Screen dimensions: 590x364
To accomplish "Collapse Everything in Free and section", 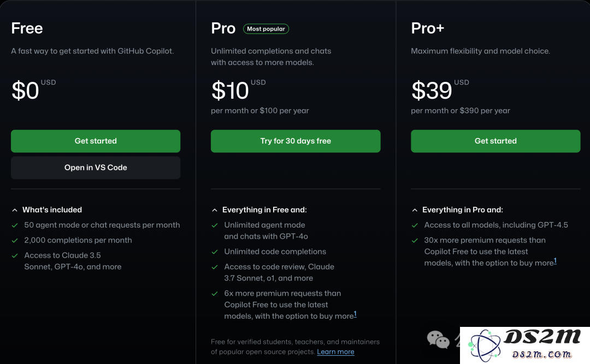I will click(215, 210).
